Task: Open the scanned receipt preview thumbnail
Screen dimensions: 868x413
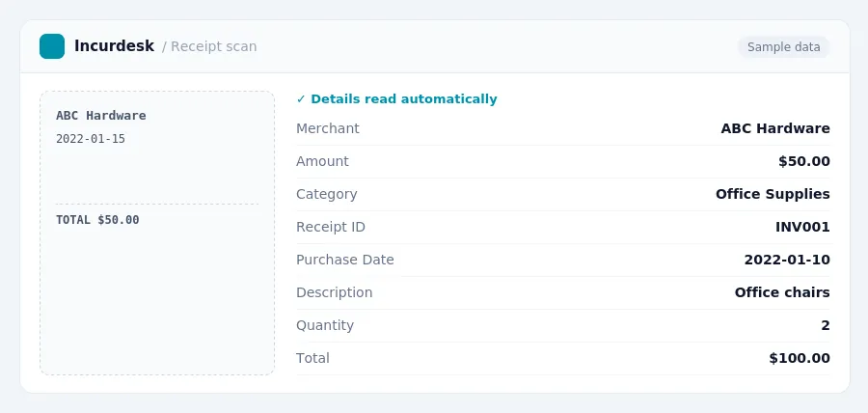Action: click(x=157, y=234)
